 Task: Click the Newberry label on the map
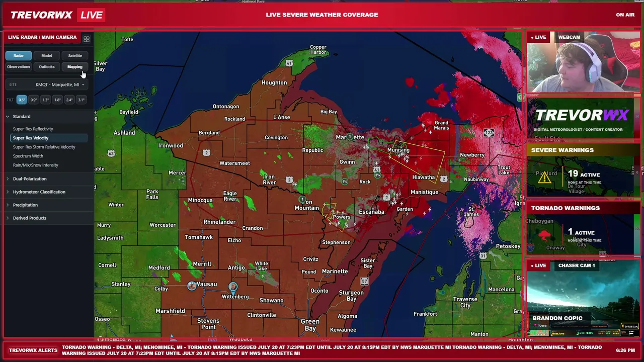tap(472, 155)
